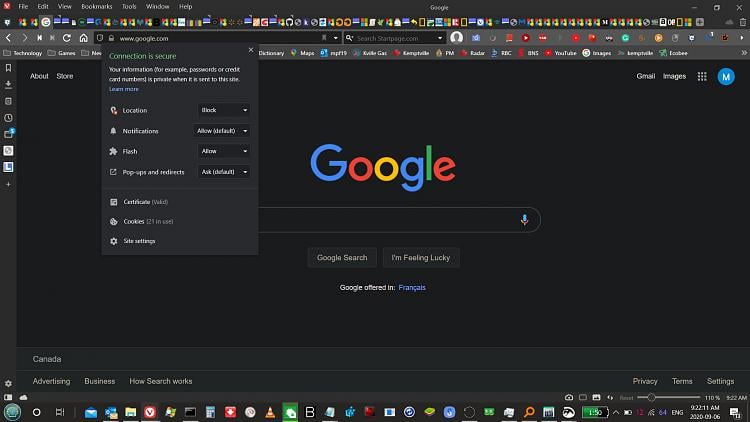Go back with the back arrow

(x=9, y=38)
